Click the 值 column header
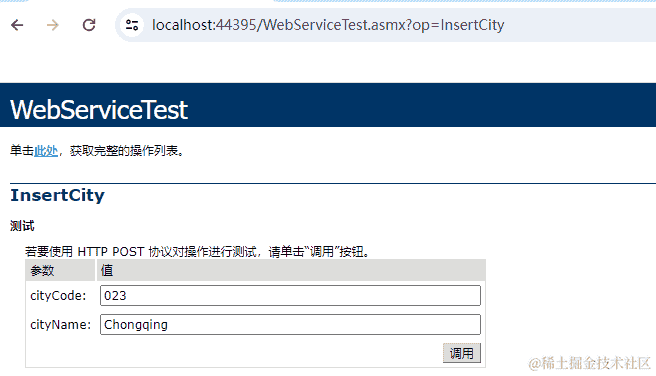 107,271
